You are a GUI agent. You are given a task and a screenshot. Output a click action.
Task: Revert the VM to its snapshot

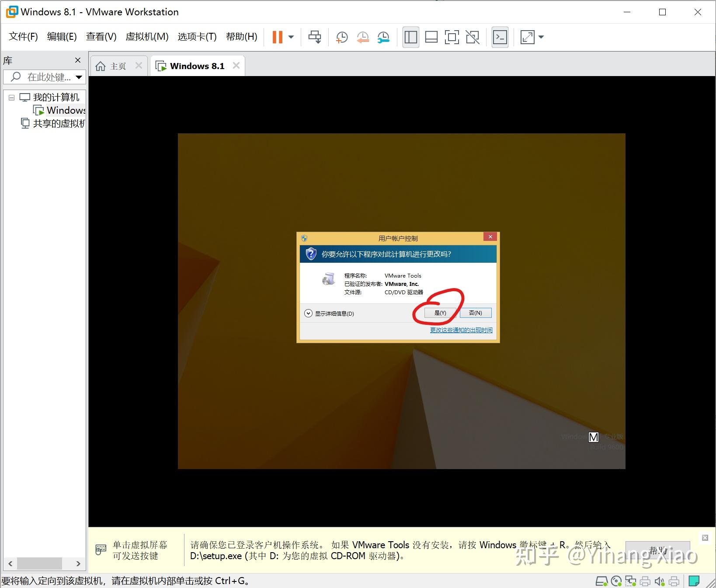tap(362, 37)
